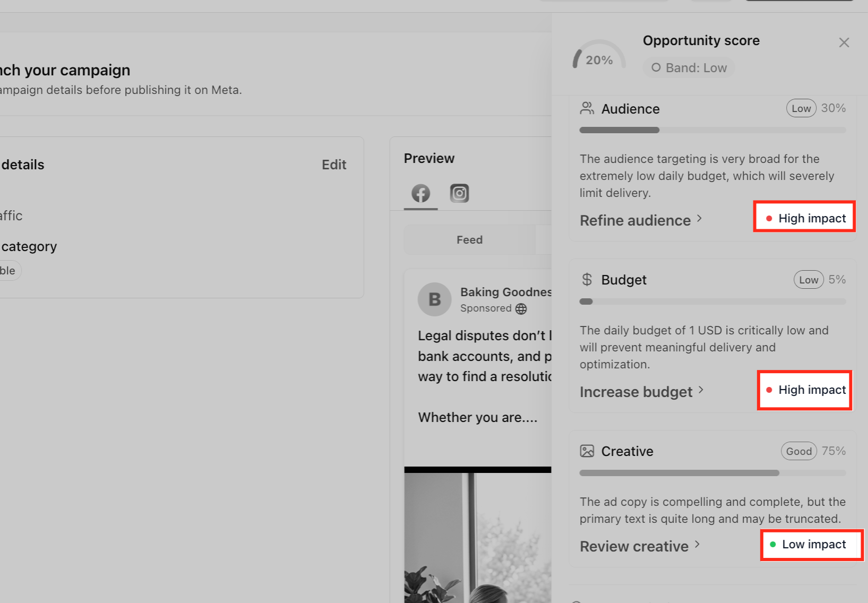
Task: Close the Opportunity score panel
Action: tap(844, 42)
